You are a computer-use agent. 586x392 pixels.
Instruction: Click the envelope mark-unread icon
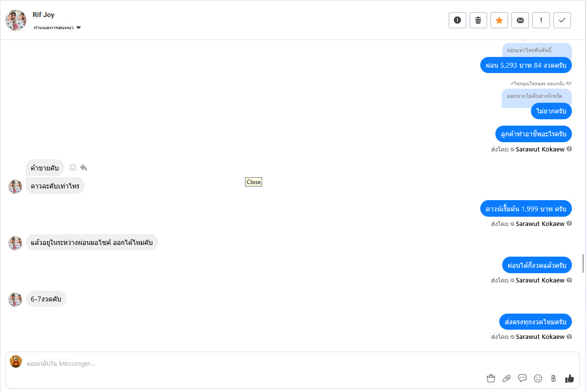[x=520, y=20]
